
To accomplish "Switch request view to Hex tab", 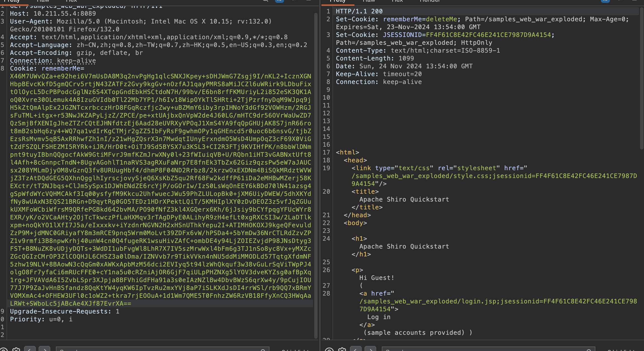I will pyautogui.click(x=71, y=1).
